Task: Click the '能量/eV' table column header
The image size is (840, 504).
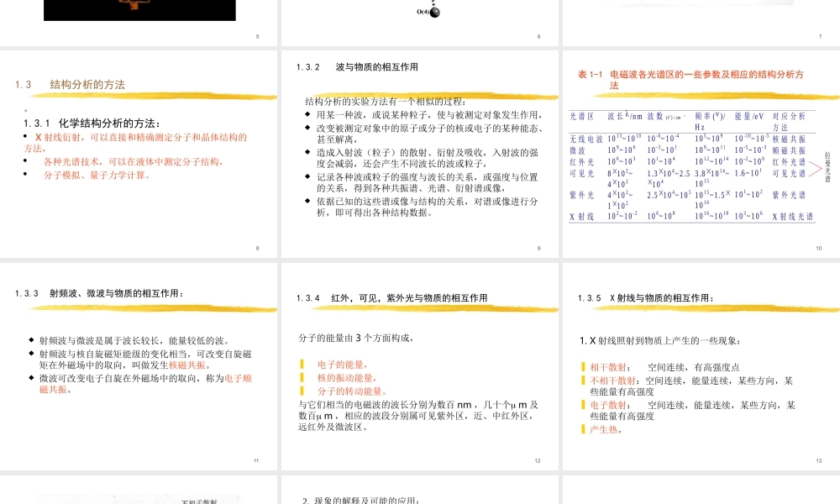Action: point(749,116)
